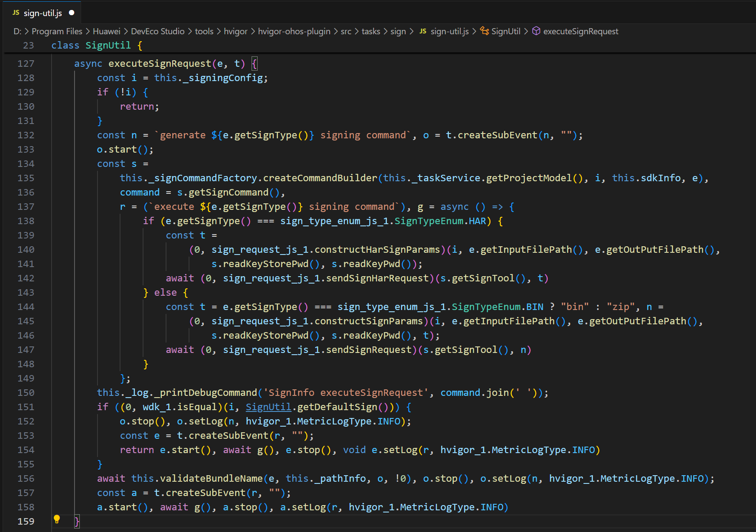Open the D: breadcrumb segment

click(x=17, y=31)
